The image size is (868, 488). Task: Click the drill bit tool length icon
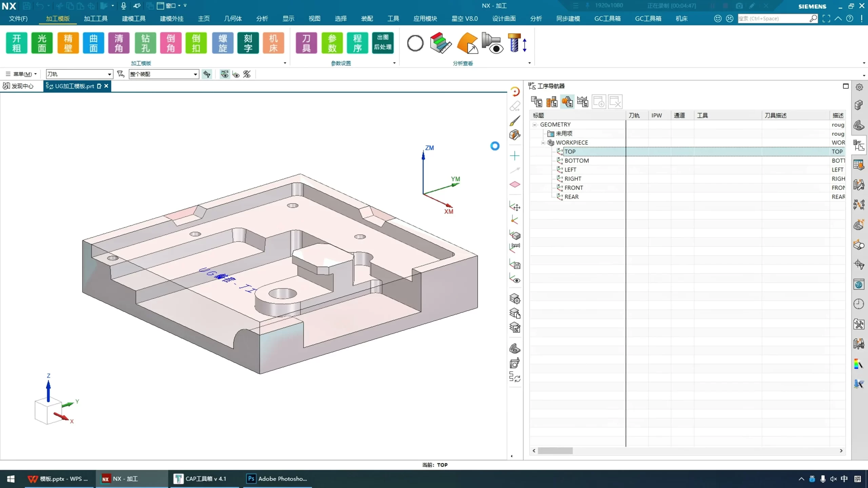(517, 43)
